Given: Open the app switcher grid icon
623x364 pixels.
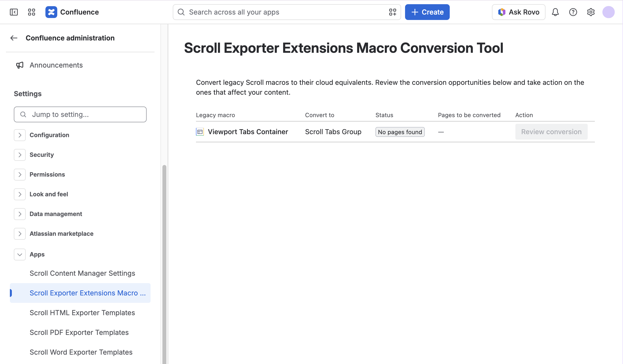Looking at the screenshot, I should 31,12.
